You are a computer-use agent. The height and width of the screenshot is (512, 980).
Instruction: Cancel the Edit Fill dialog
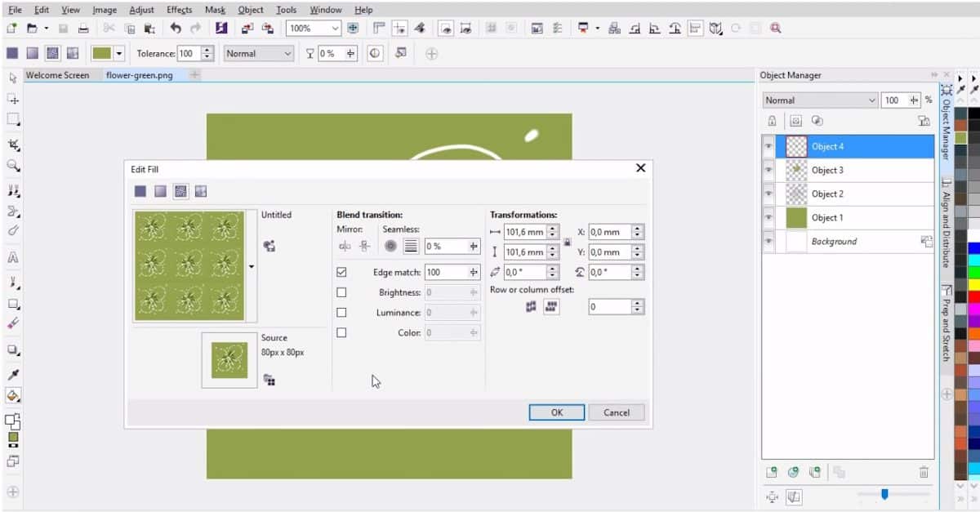616,412
